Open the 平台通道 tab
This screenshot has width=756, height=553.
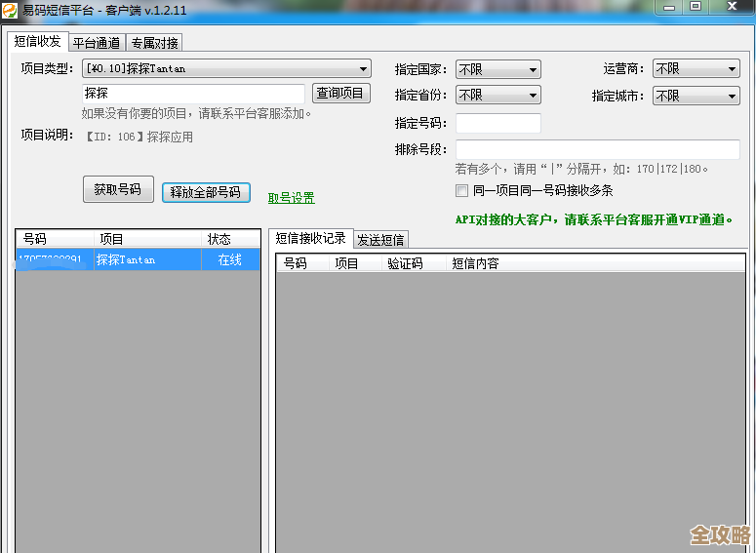coord(97,43)
